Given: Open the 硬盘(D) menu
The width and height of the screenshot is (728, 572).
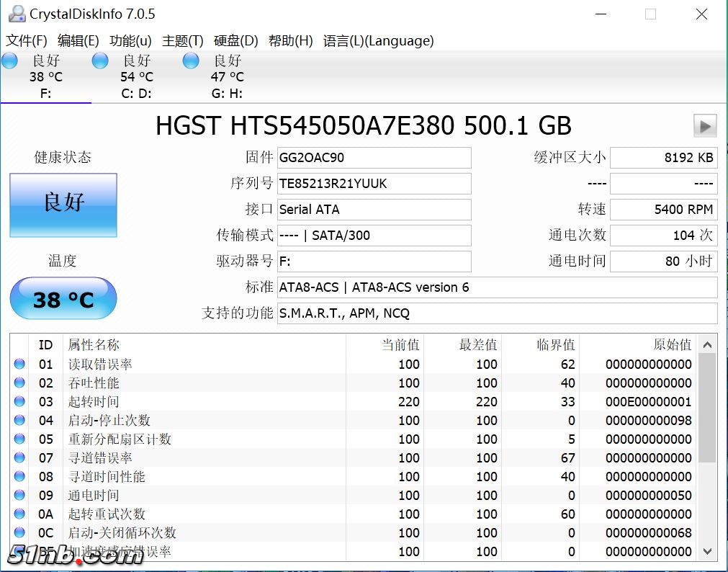Looking at the screenshot, I should coord(236,41).
